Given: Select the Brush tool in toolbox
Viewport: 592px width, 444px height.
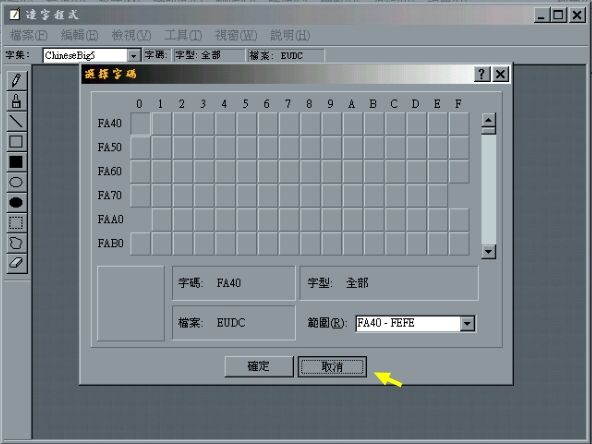Looking at the screenshot, I should pos(16,101).
